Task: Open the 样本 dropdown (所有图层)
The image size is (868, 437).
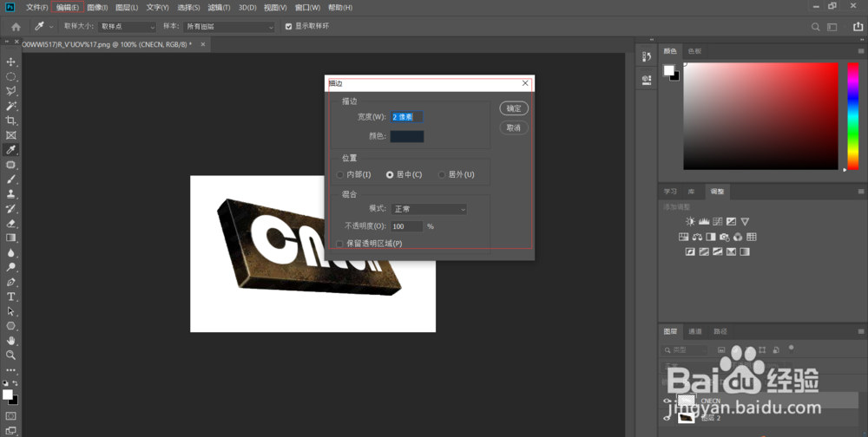Action: tap(230, 27)
